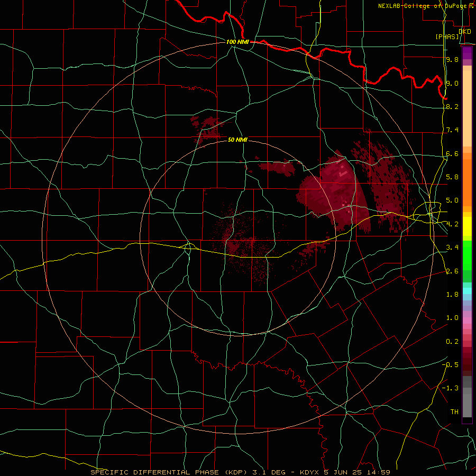The width and height of the screenshot is (476, 476).
Task: Click the -1.3 scale label
Action: (x=450, y=388)
